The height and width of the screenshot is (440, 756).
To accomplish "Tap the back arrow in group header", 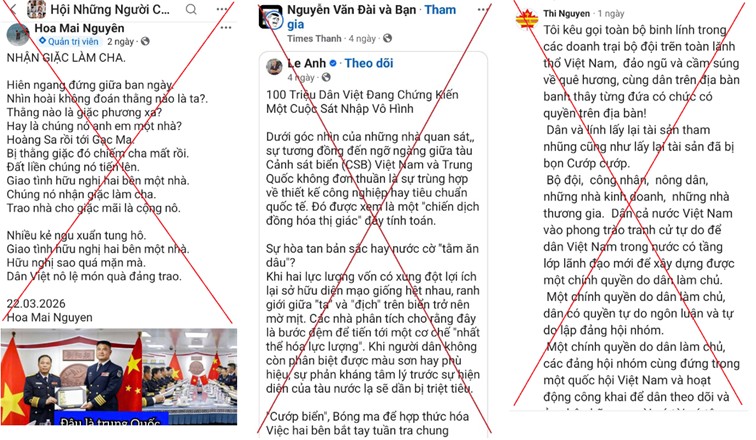I will coord(13,9).
